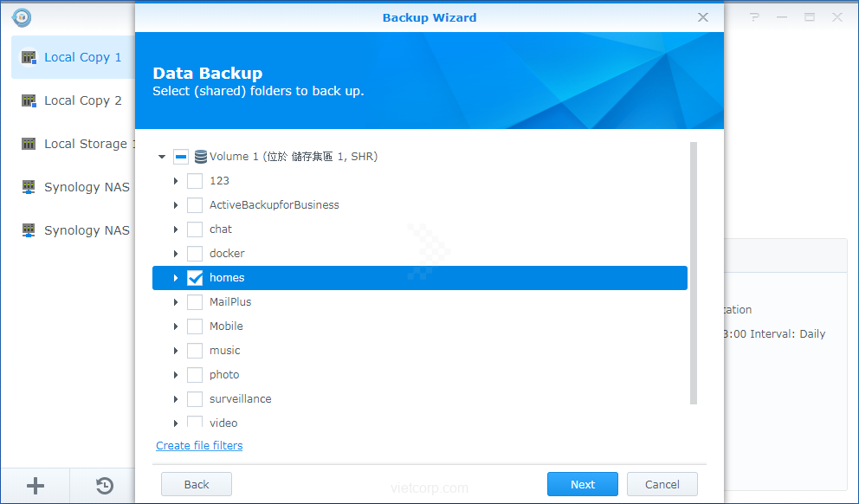This screenshot has width=859, height=504.
Task: Click the first Synology NAS task icon
Action: coord(29,187)
